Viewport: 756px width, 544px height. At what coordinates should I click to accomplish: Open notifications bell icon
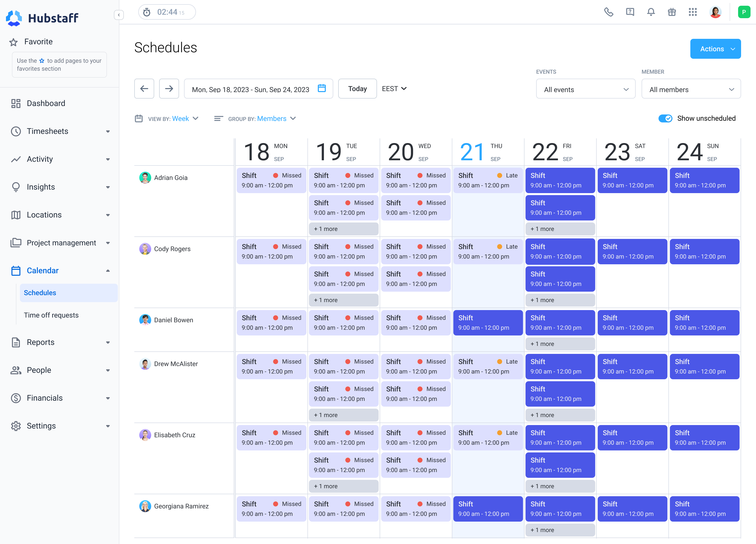coord(651,12)
